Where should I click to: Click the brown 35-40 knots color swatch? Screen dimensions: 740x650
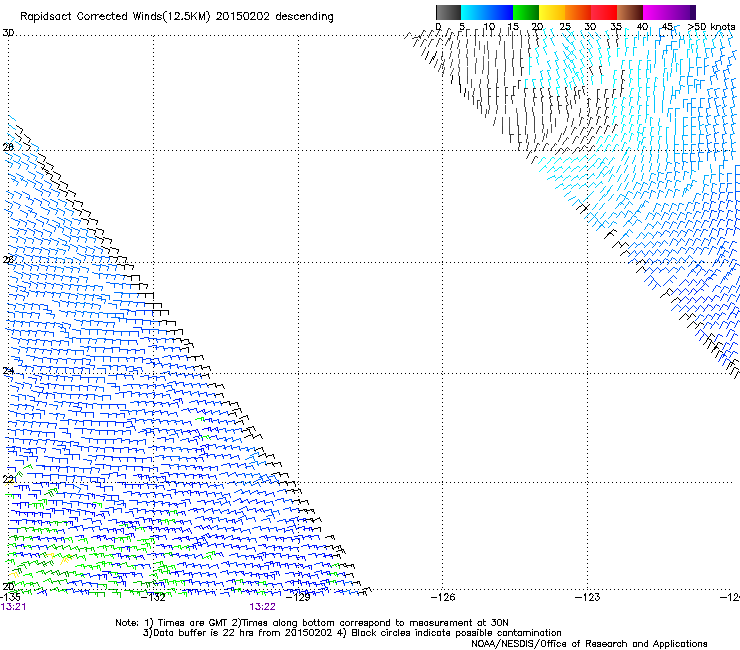(x=630, y=12)
